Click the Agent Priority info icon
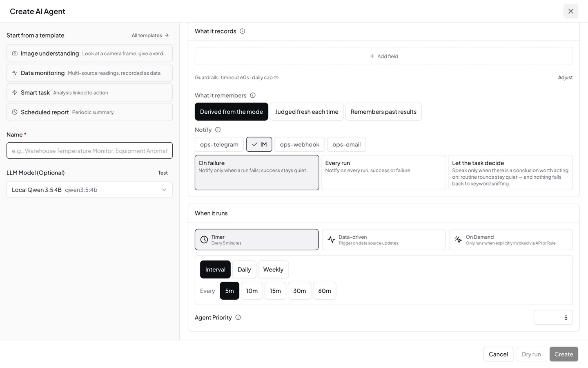The width and height of the screenshot is (588, 368). 238,317
